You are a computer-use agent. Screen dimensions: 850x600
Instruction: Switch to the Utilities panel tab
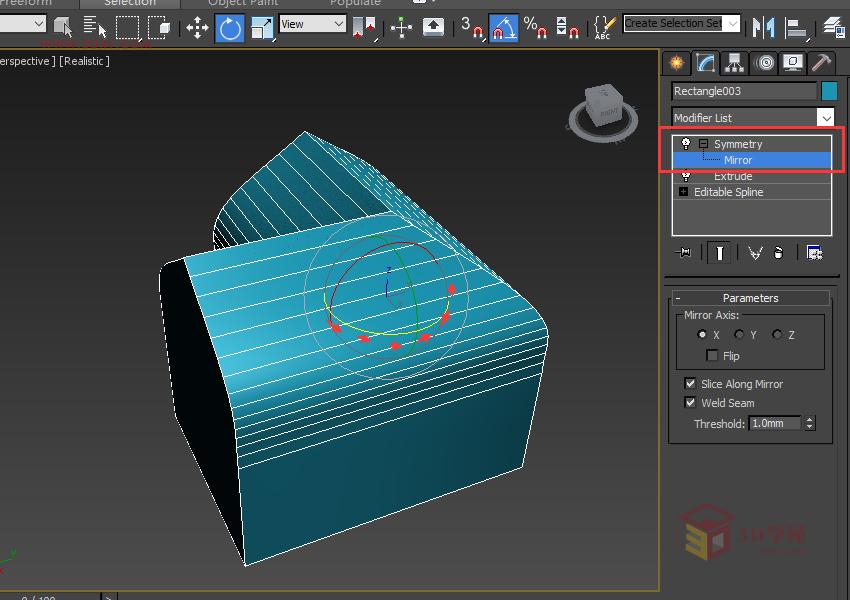(x=822, y=63)
